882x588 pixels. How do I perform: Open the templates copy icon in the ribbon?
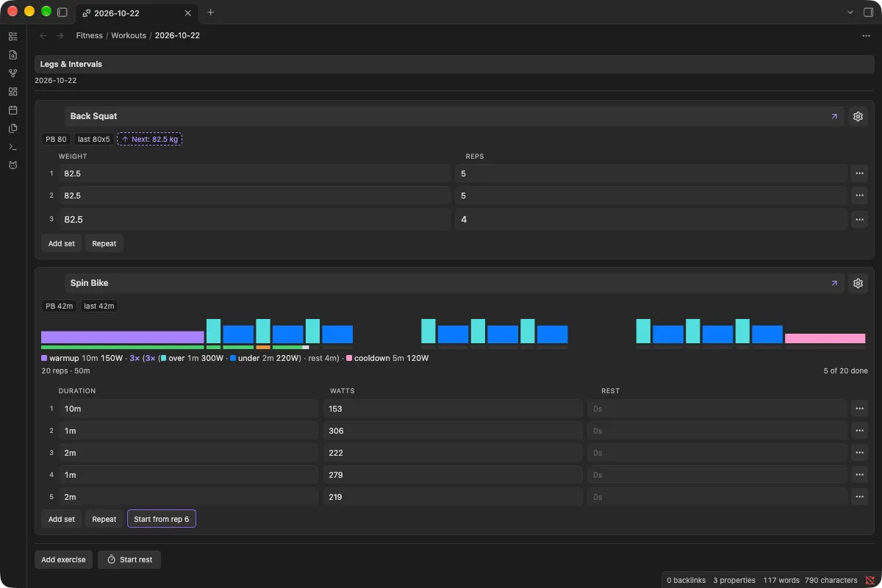pos(12,128)
